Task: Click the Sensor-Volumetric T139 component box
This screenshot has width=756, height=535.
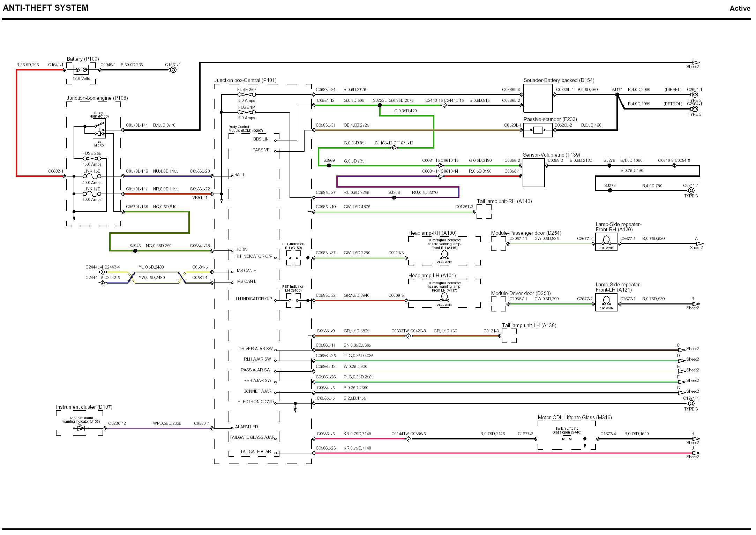Action: (533, 173)
